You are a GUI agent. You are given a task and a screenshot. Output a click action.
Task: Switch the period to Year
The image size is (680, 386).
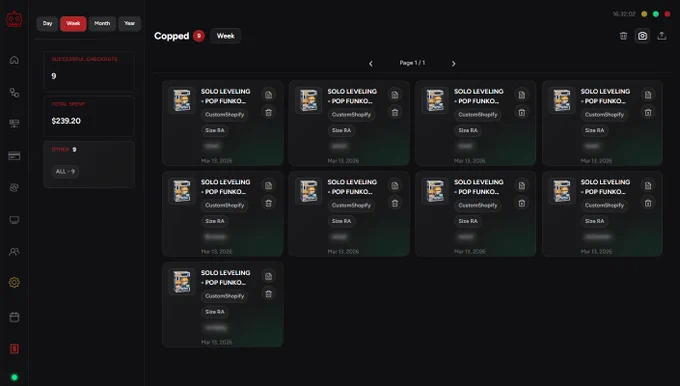pyautogui.click(x=130, y=24)
